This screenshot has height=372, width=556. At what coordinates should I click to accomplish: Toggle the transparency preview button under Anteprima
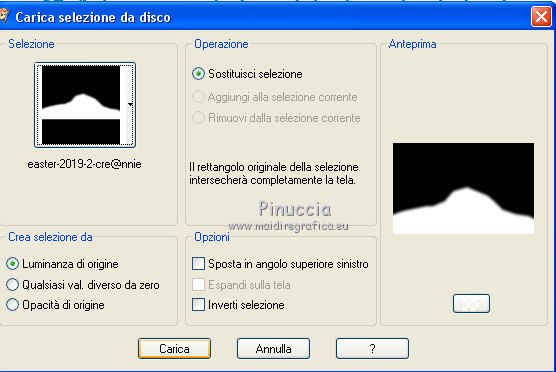tap(471, 304)
